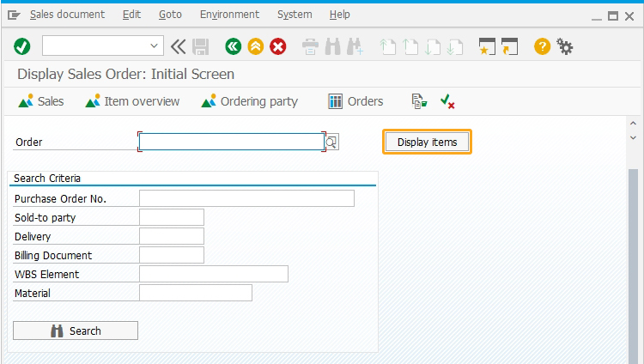Image resolution: width=644 pixels, height=364 pixels.
Task: Click the Find binoculars toolbar icon
Action: (332, 46)
